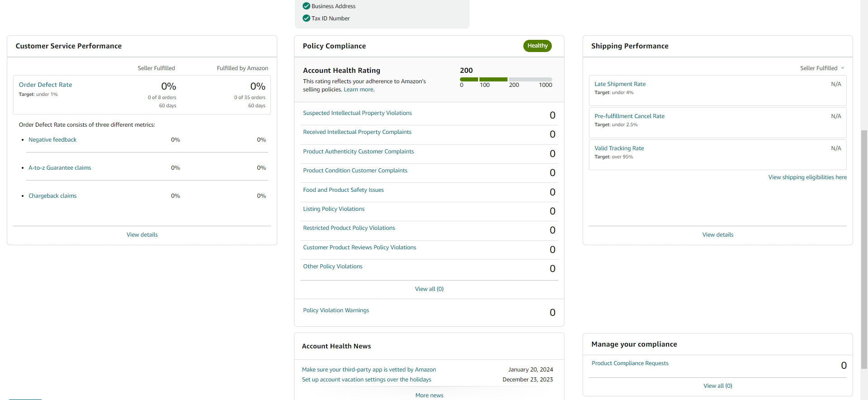The width and height of the screenshot is (868, 400).
Task: Open A-to-z Guarantee claims
Action: (x=60, y=168)
